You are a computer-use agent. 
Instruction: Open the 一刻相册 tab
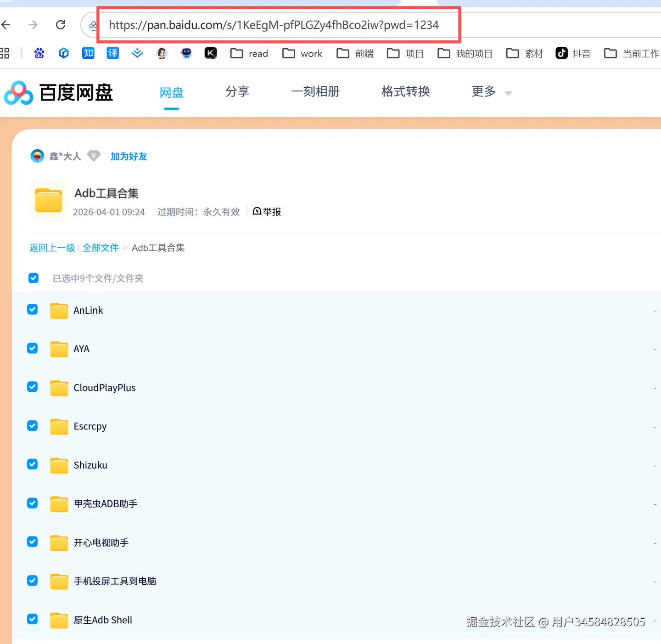pos(315,92)
